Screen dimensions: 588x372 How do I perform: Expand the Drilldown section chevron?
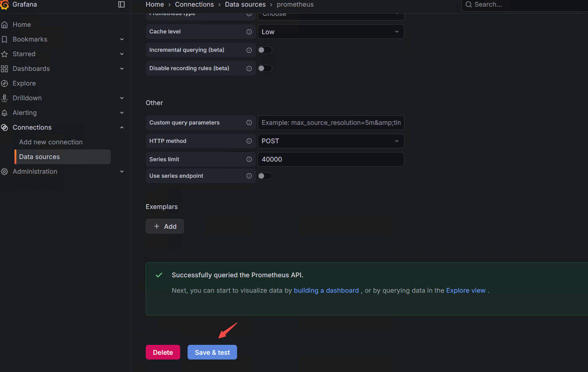click(122, 98)
